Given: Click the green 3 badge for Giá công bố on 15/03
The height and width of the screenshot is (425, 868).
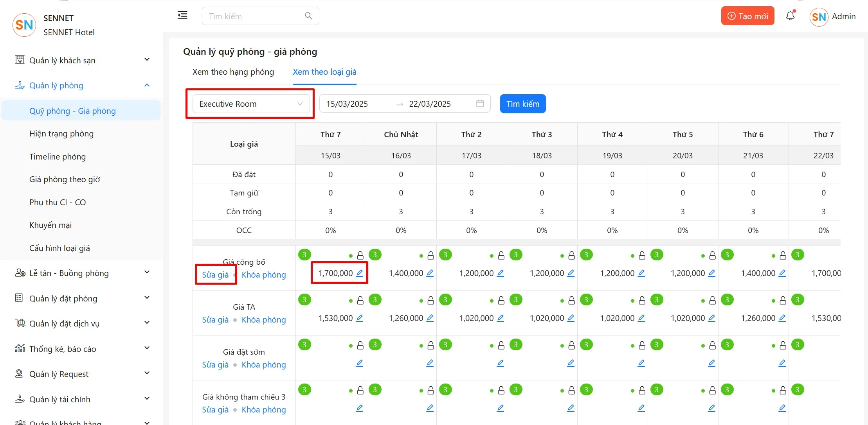Looking at the screenshot, I should (x=304, y=255).
